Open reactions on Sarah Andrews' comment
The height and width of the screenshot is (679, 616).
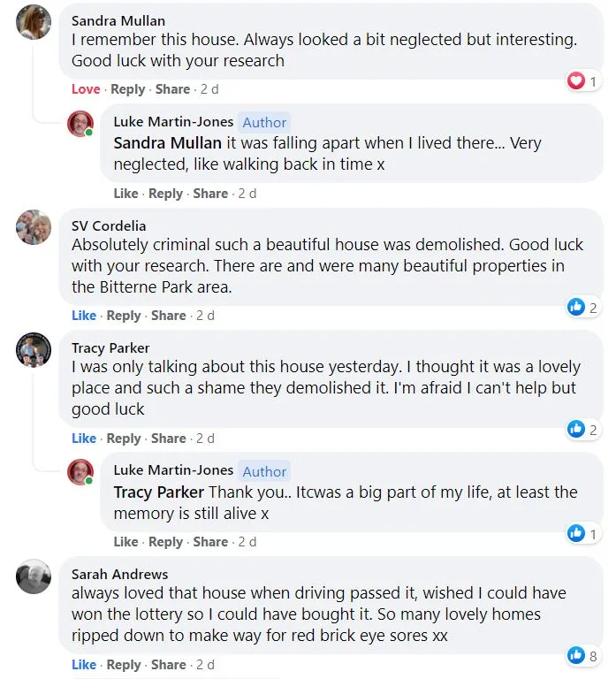583,655
